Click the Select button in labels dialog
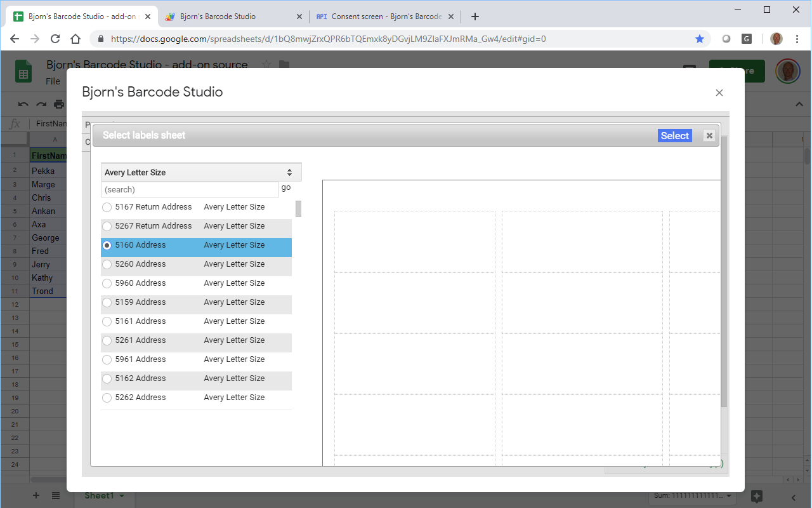This screenshot has width=812, height=508. [675, 135]
